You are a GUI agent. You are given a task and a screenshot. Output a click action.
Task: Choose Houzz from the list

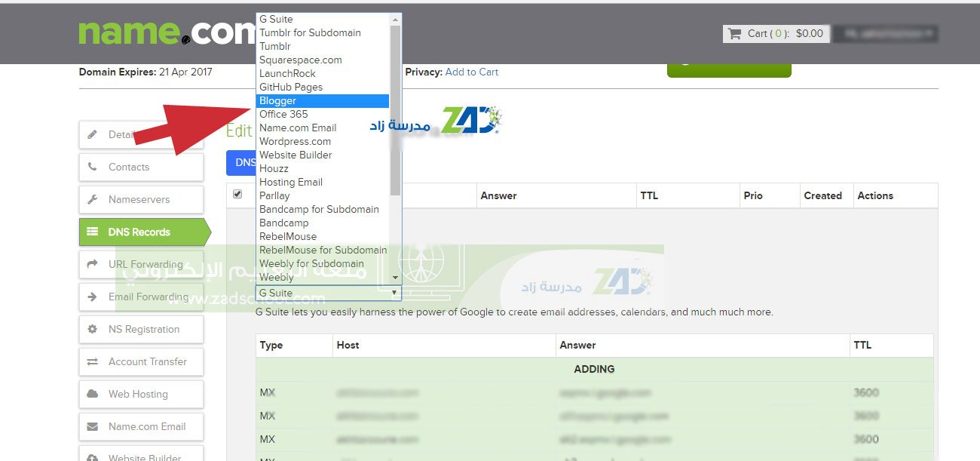tap(323, 168)
